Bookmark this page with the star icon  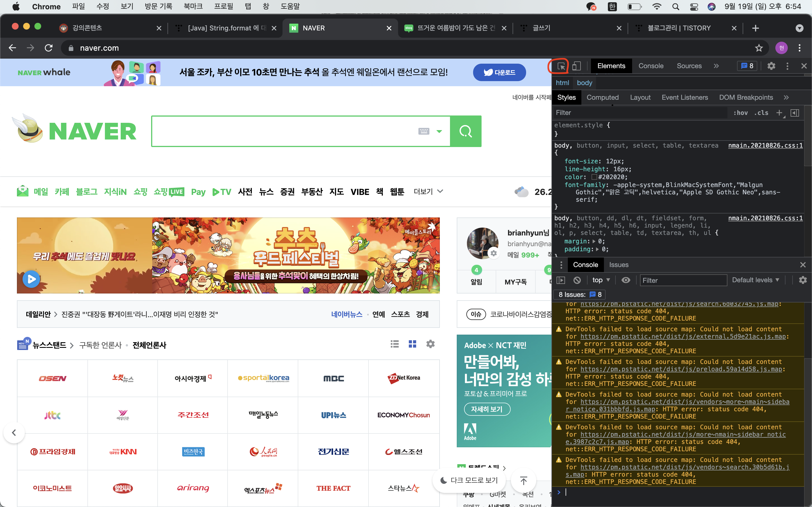[759, 48]
